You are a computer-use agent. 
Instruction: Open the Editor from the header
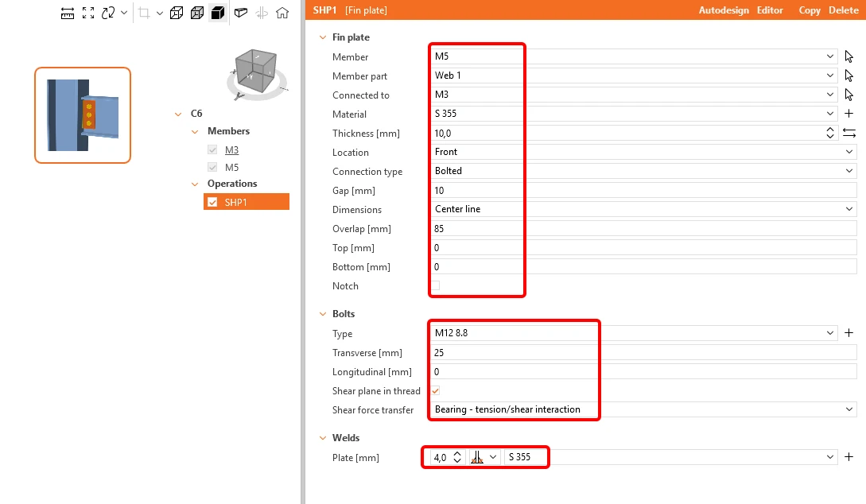tap(770, 10)
